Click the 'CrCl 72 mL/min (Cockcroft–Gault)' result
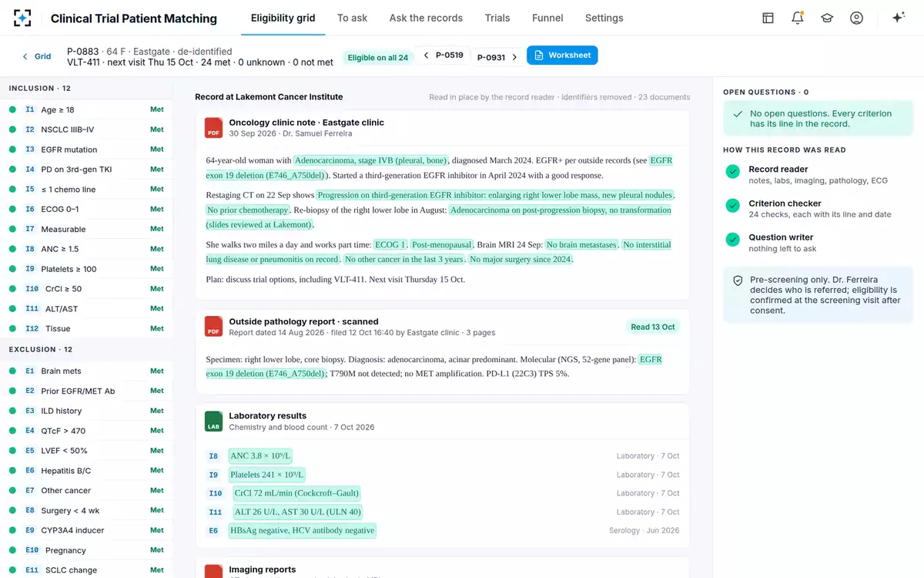This screenshot has height=578, width=924. click(296, 493)
